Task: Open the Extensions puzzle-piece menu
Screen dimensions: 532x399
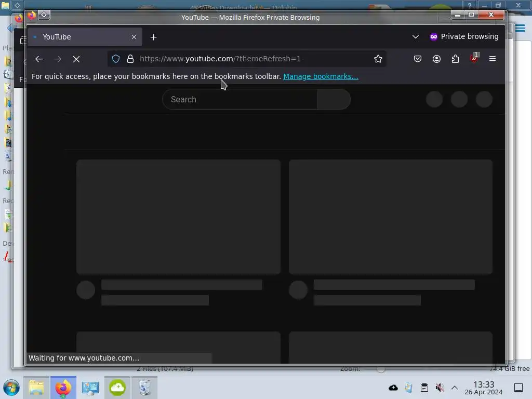Action: coord(455,59)
